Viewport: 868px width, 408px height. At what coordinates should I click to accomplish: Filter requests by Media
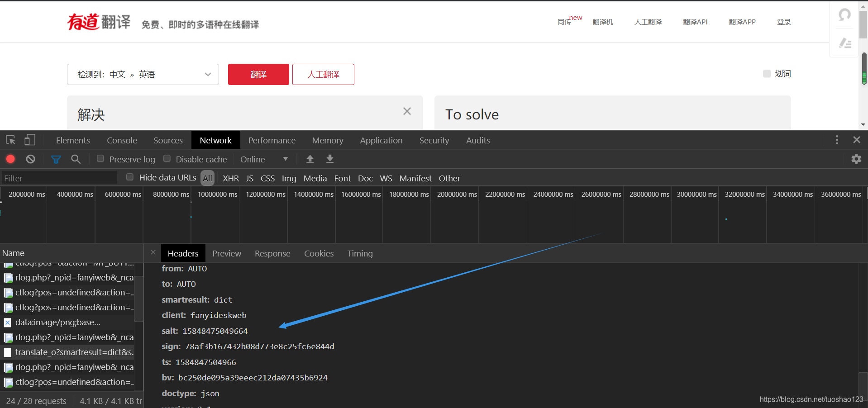pyautogui.click(x=315, y=178)
